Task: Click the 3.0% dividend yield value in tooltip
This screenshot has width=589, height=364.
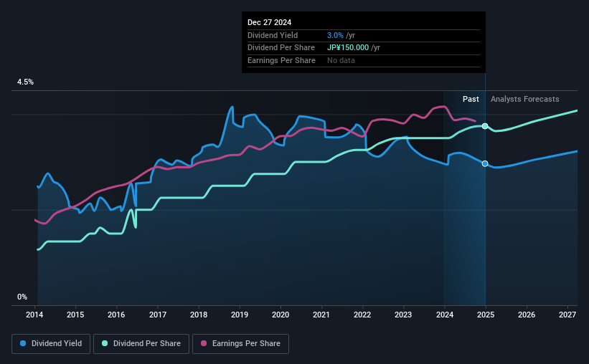Action: click(x=335, y=35)
